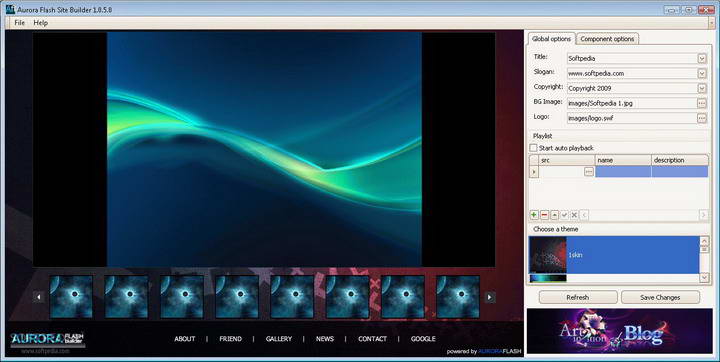Confirm playlist edit with checkmark icon
The height and width of the screenshot is (362, 720).
(564, 215)
